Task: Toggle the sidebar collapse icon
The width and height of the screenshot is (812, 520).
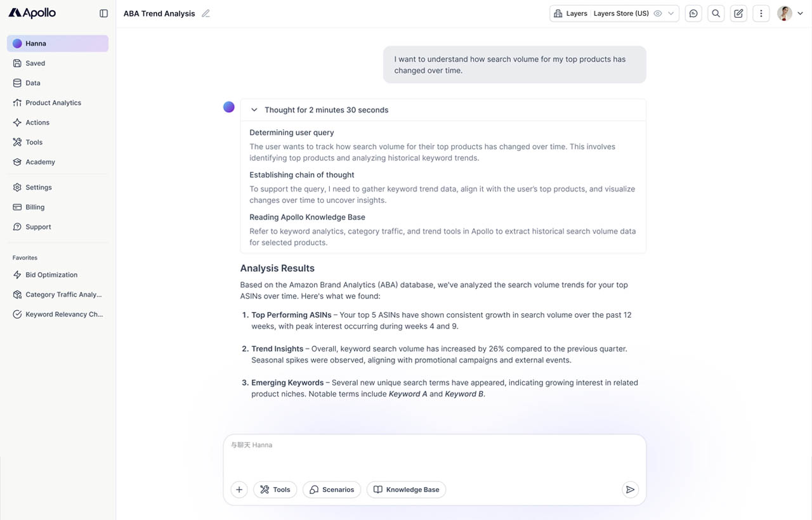Action: tap(104, 13)
